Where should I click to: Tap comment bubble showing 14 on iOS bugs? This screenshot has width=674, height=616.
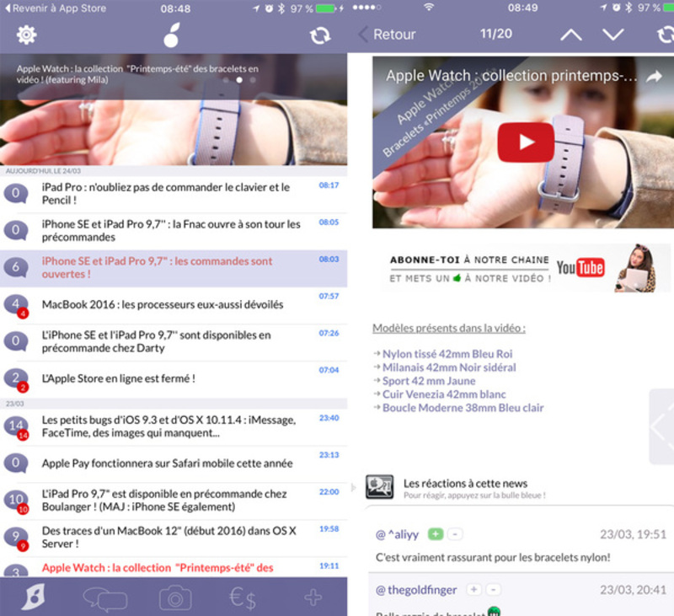tap(16, 427)
